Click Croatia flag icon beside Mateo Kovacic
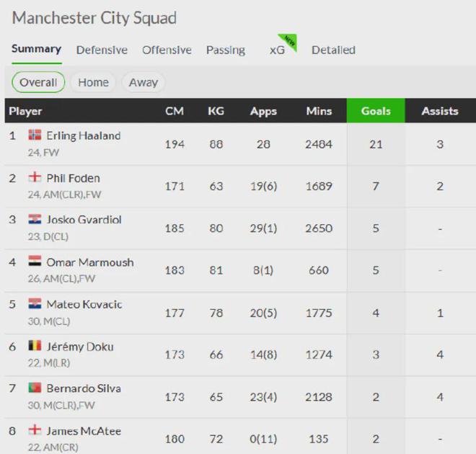Image resolution: width=476 pixels, height=454 pixels. 35,304
